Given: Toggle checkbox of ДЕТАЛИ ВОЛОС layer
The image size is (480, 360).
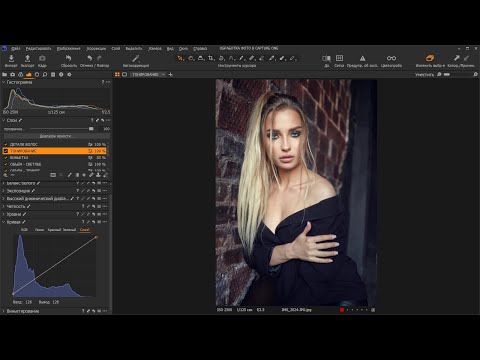Looking at the screenshot, I should [6, 144].
